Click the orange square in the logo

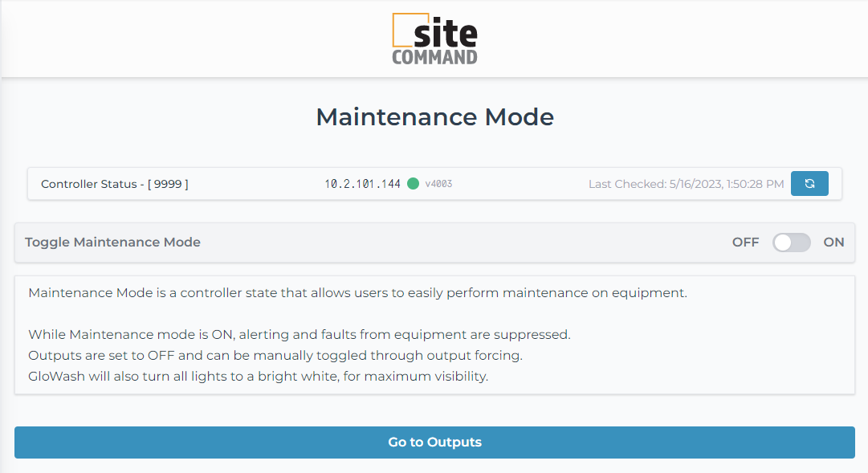401,30
